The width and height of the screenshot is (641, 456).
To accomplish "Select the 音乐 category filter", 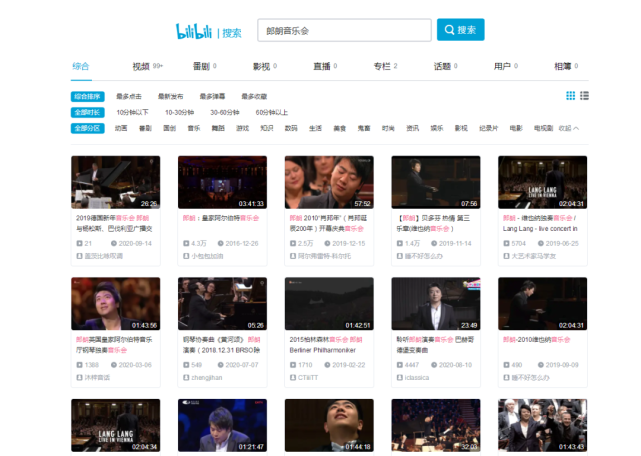I will pos(194,129).
